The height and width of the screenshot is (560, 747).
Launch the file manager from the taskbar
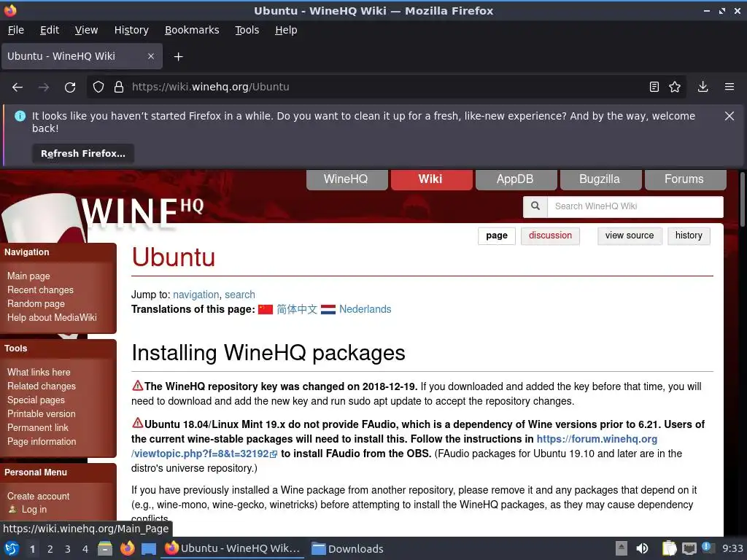[x=105, y=548]
